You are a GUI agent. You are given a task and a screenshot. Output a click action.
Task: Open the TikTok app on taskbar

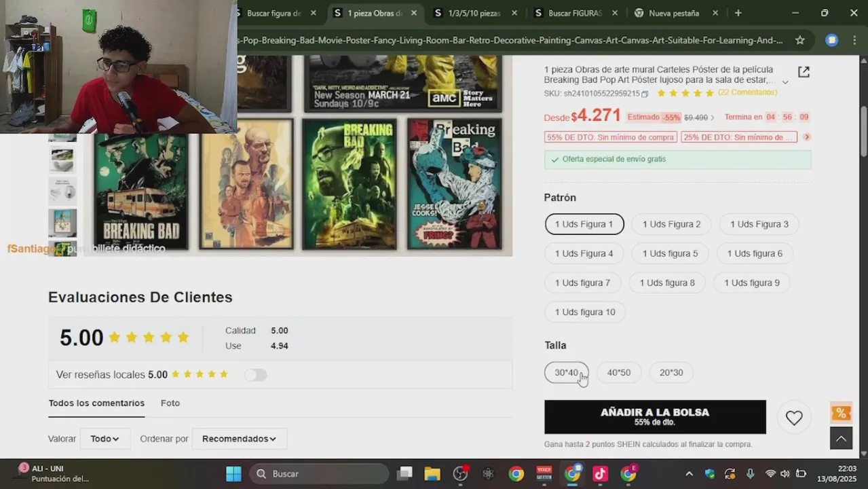pyautogui.click(x=600, y=473)
